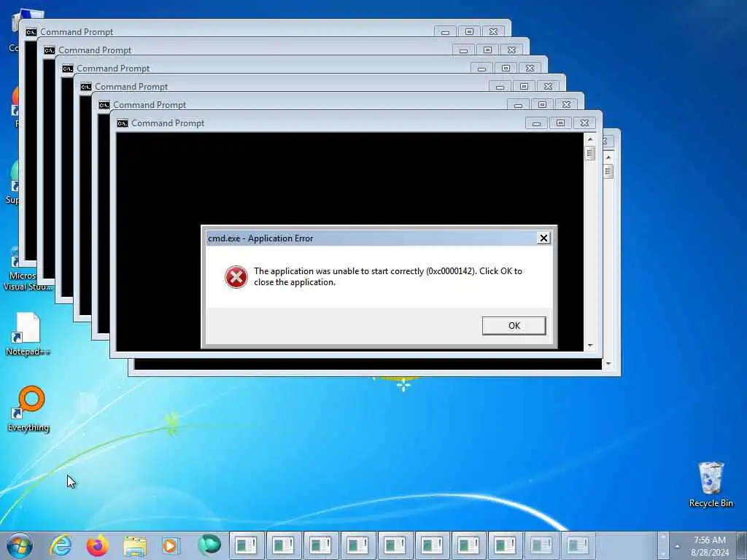Show hidden system tray icons
Viewport: 747px width, 560px height.
coord(678,546)
